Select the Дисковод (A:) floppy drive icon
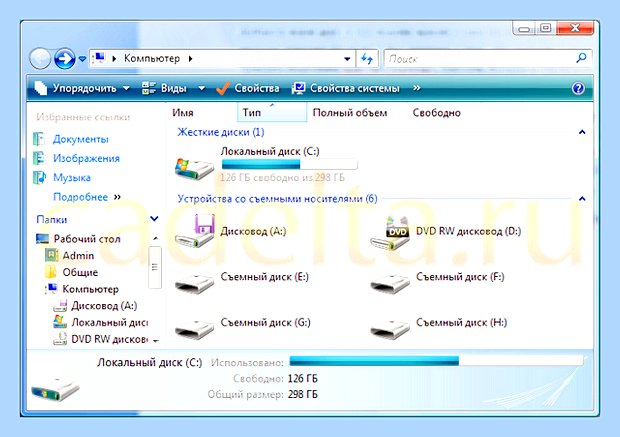Viewport: 620px width, 437px height. point(195,231)
